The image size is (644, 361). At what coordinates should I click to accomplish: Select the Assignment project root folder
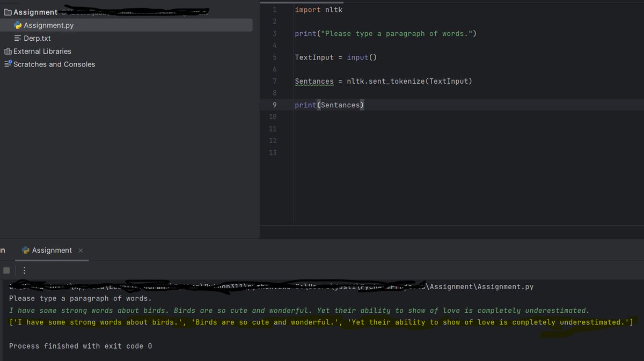(x=35, y=12)
